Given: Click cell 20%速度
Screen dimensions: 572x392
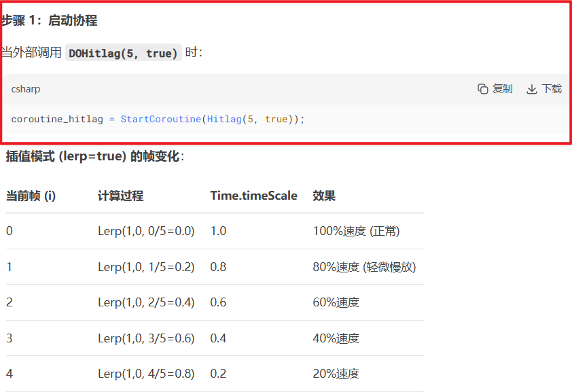Looking at the screenshot, I should (x=336, y=374).
